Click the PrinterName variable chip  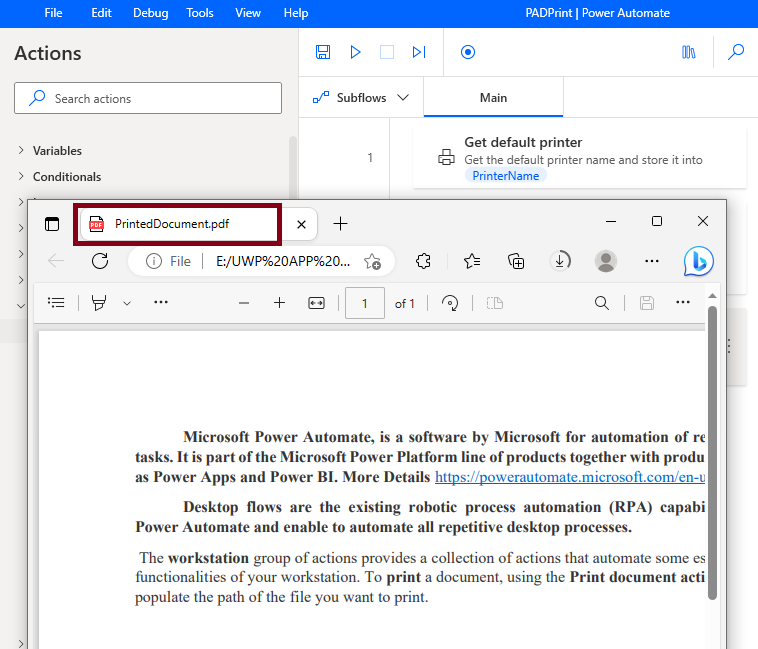(505, 176)
